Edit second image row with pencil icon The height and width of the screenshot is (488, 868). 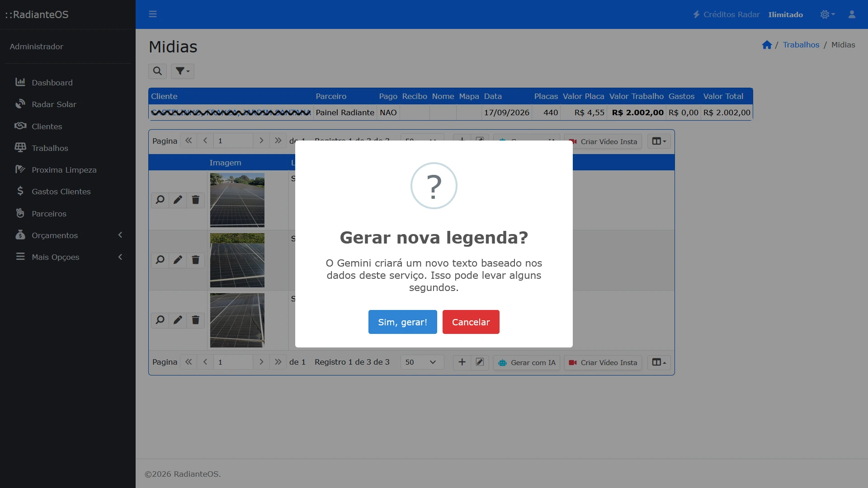pos(178,260)
